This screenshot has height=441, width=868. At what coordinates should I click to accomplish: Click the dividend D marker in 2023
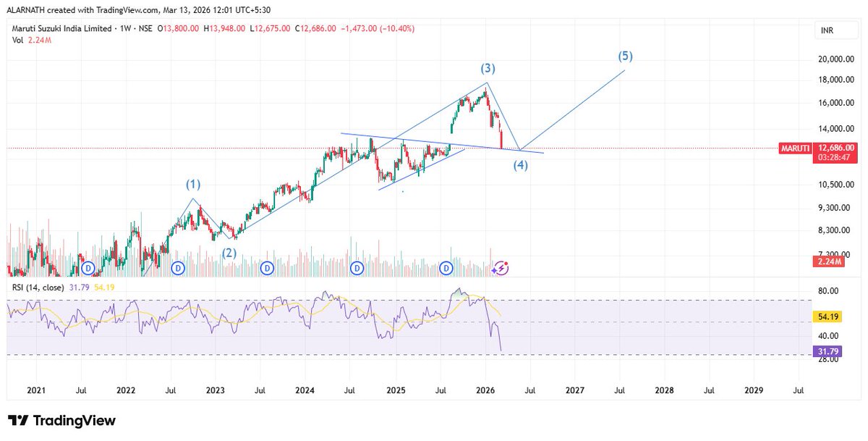[x=268, y=269]
